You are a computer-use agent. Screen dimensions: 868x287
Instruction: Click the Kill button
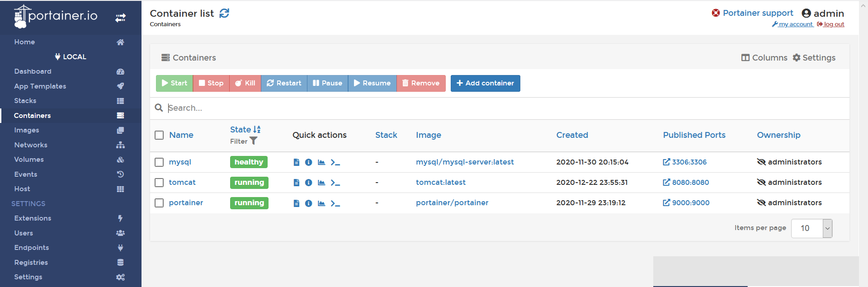coord(245,83)
